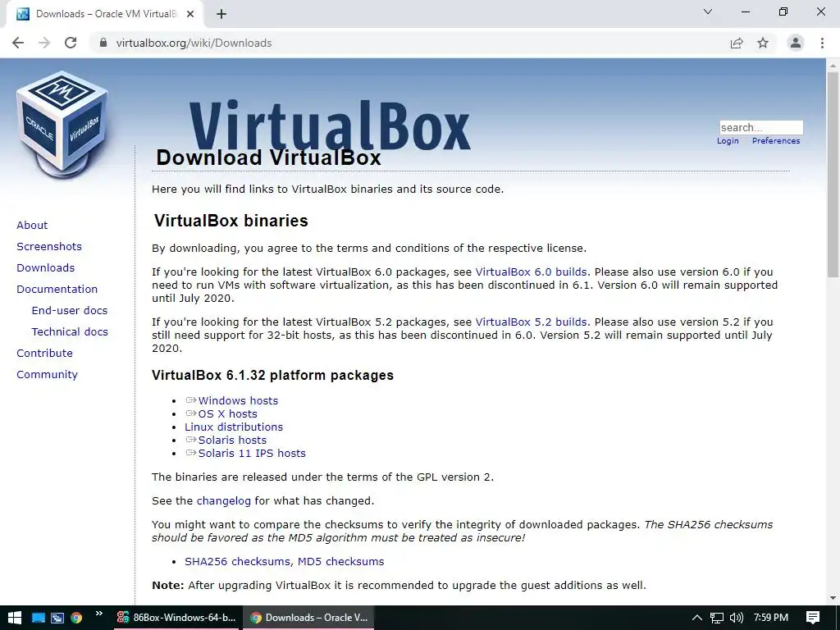Open End-user docs in the sidebar
The width and height of the screenshot is (840, 630).
[70, 311]
